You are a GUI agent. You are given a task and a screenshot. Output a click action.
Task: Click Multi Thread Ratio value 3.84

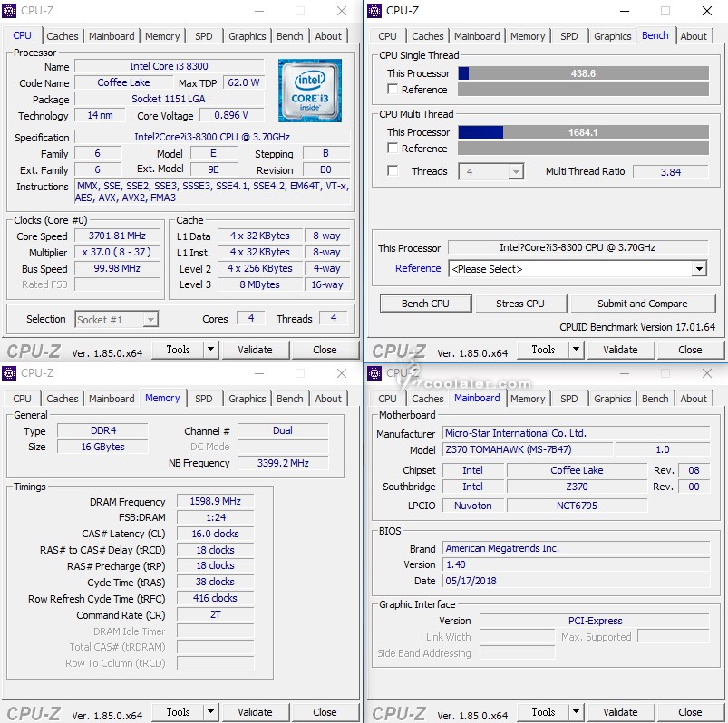[670, 172]
